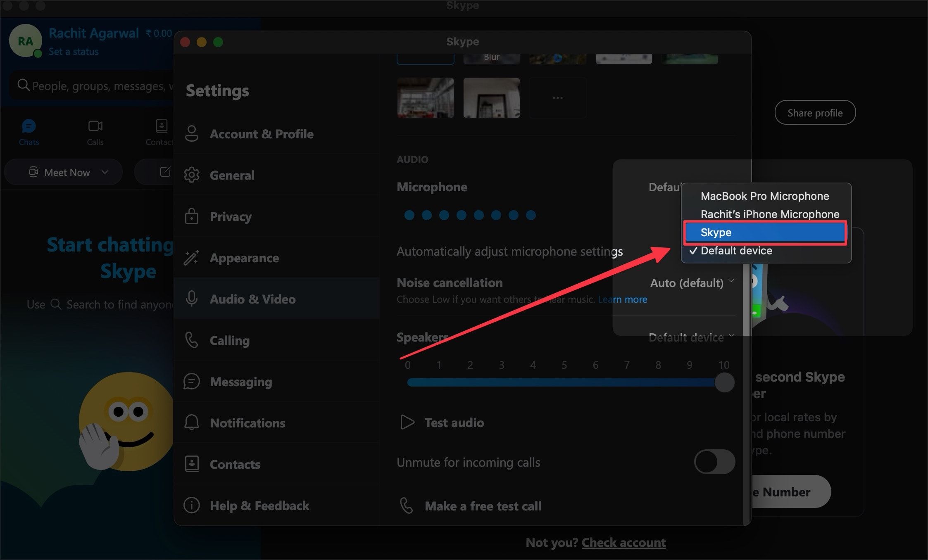Open the Check account link
This screenshot has width=928, height=560.
[x=623, y=542]
